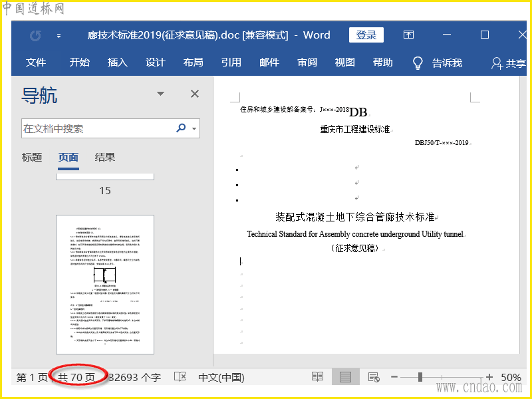Click the (征求意见稿) subtitle text

point(355,248)
